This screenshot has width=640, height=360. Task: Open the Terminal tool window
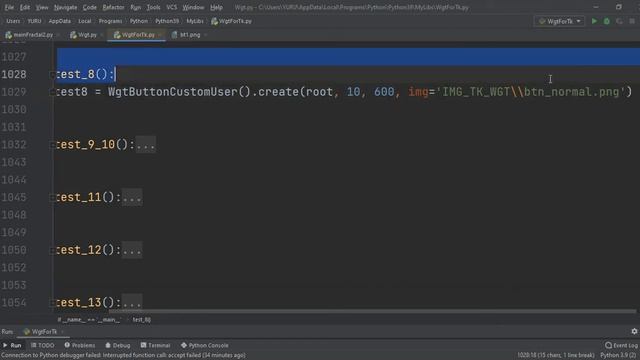[x=155, y=345]
